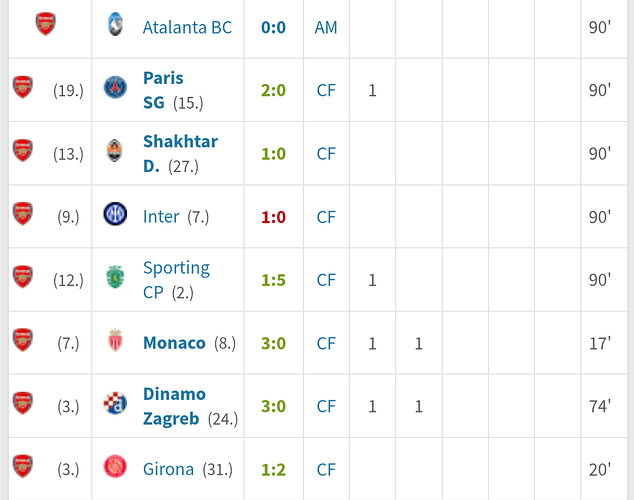Open the 2:0 match result against Paris SG

tap(273, 91)
